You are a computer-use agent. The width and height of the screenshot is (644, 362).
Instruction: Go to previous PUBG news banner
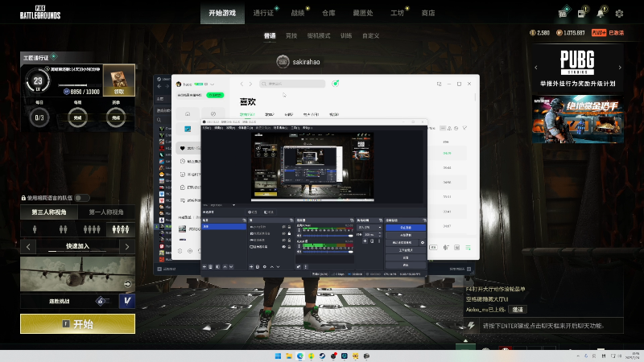[x=535, y=68]
